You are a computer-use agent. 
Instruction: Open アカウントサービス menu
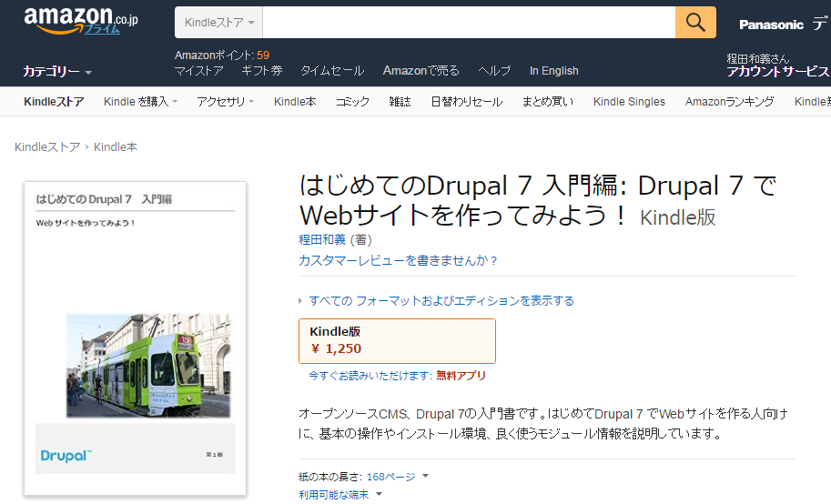click(777, 72)
